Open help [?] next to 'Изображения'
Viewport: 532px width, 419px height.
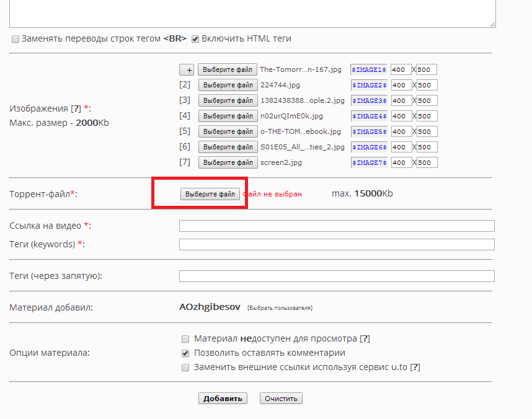click(x=76, y=108)
